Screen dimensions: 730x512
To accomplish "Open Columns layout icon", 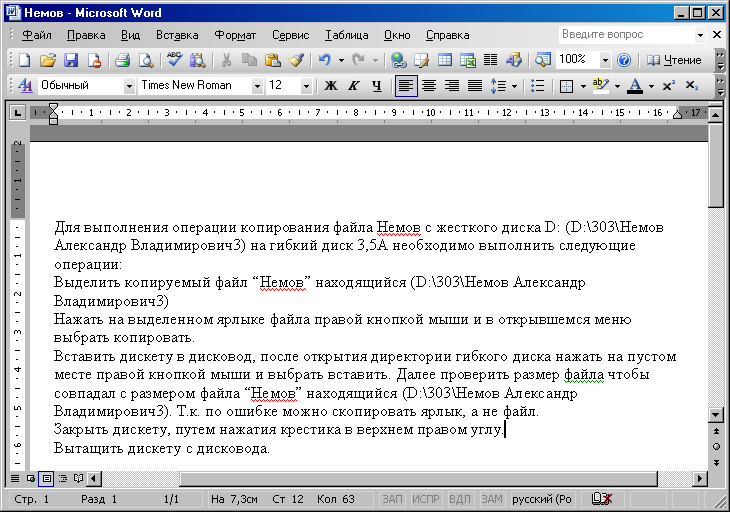I will point(490,60).
